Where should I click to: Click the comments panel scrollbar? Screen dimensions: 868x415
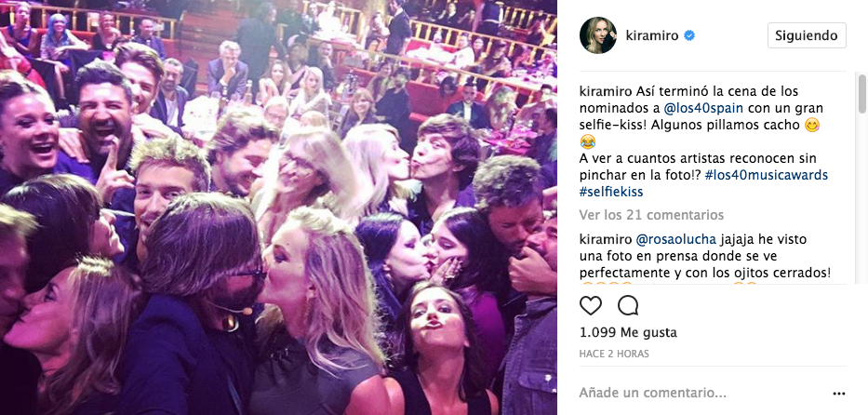point(861,94)
